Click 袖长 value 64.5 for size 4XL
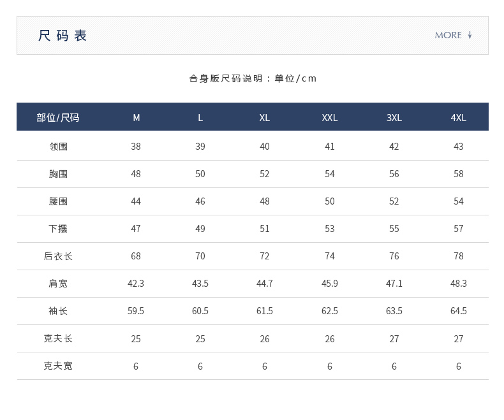The height and width of the screenshot is (420, 504). point(458,311)
